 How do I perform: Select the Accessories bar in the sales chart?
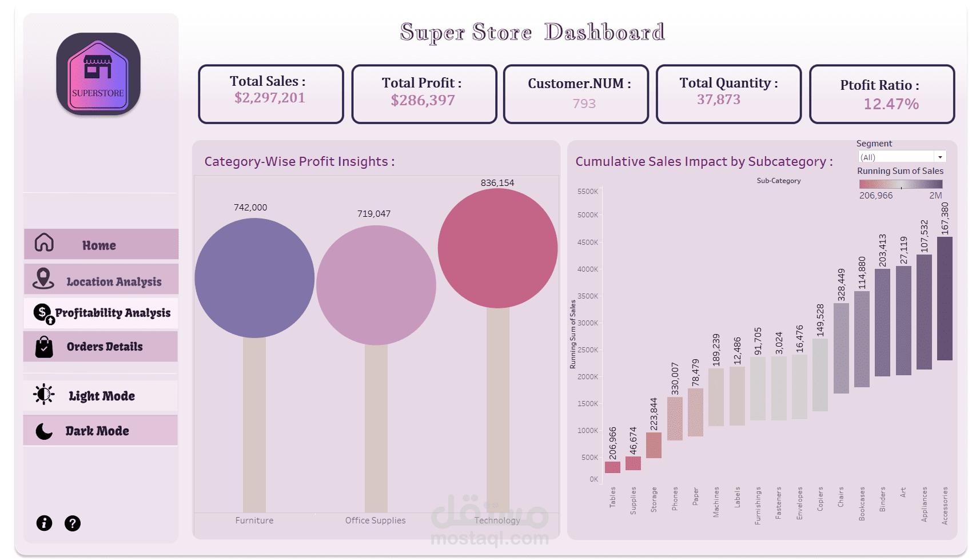tap(945, 298)
